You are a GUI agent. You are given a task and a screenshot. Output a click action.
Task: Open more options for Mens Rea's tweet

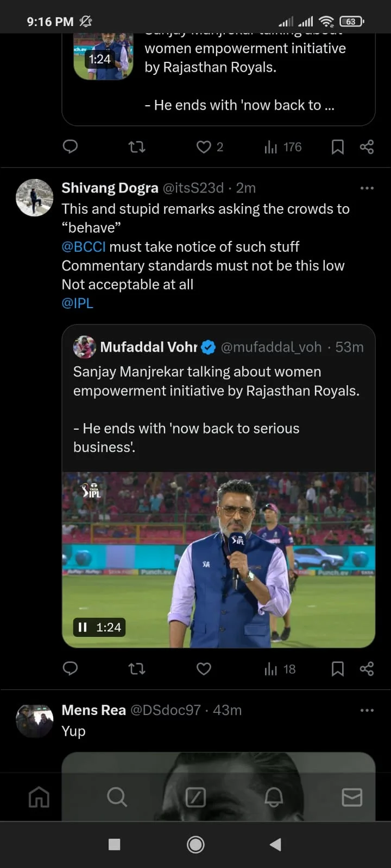point(367,711)
